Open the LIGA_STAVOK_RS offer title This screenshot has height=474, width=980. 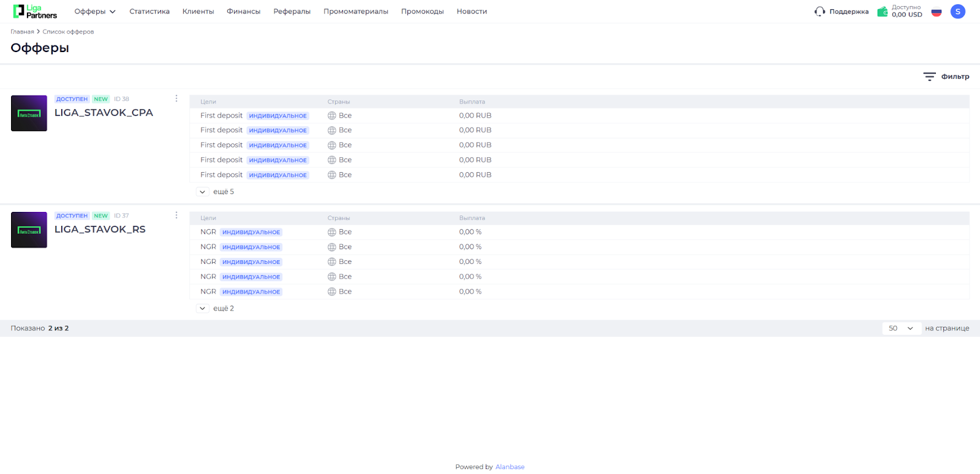pos(100,229)
